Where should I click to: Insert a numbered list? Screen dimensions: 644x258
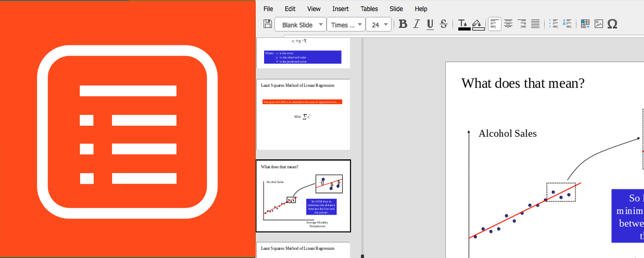[x=567, y=24]
